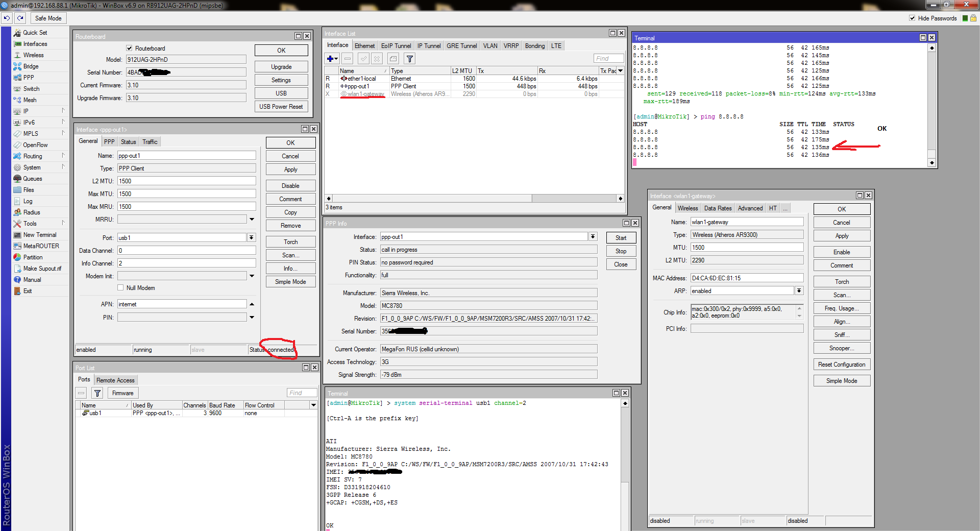The height and width of the screenshot is (531, 980).
Task: Open Switch menu in sidebar
Action: [x=31, y=89]
